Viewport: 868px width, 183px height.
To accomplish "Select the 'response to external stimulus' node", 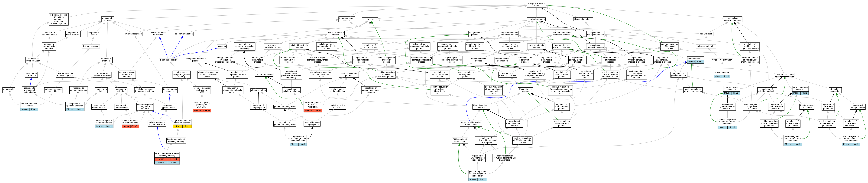I will 49,34.
